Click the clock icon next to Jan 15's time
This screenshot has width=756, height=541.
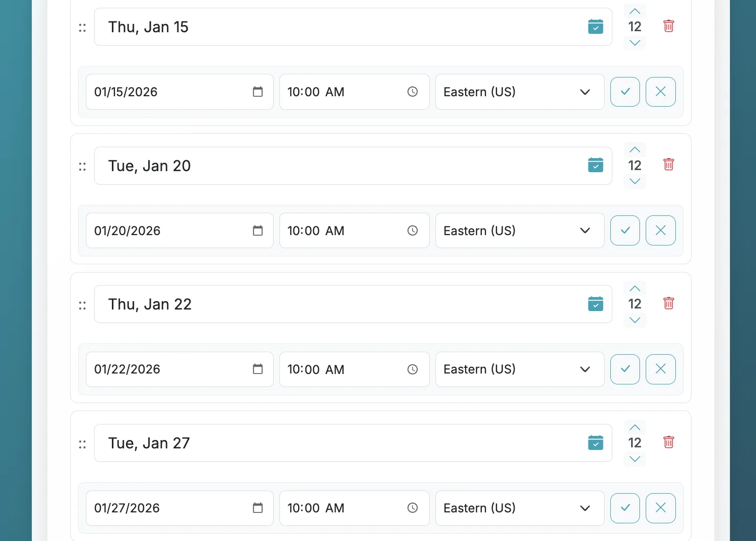pyautogui.click(x=412, y=92)
